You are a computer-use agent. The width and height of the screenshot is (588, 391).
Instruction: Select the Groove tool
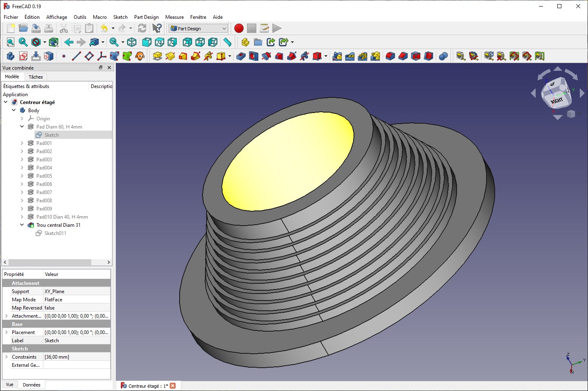266,56
